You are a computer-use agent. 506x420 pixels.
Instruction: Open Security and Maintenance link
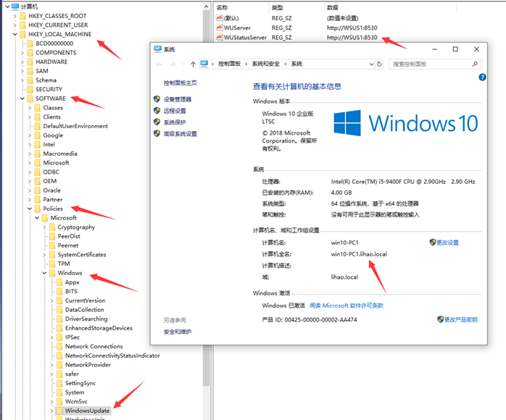[177, 332]
